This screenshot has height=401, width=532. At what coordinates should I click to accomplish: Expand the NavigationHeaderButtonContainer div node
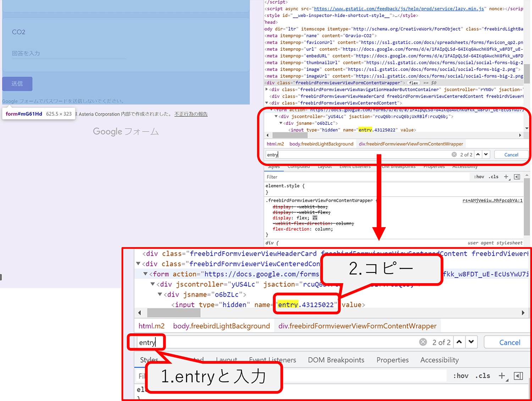point(267,89)
